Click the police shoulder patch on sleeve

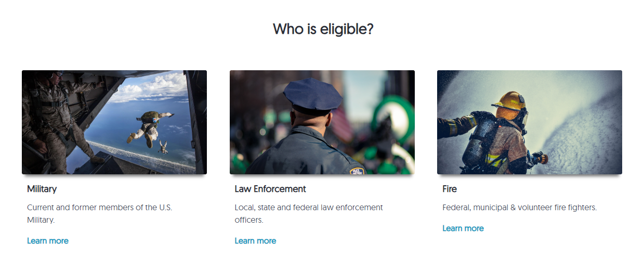(356, 170)
